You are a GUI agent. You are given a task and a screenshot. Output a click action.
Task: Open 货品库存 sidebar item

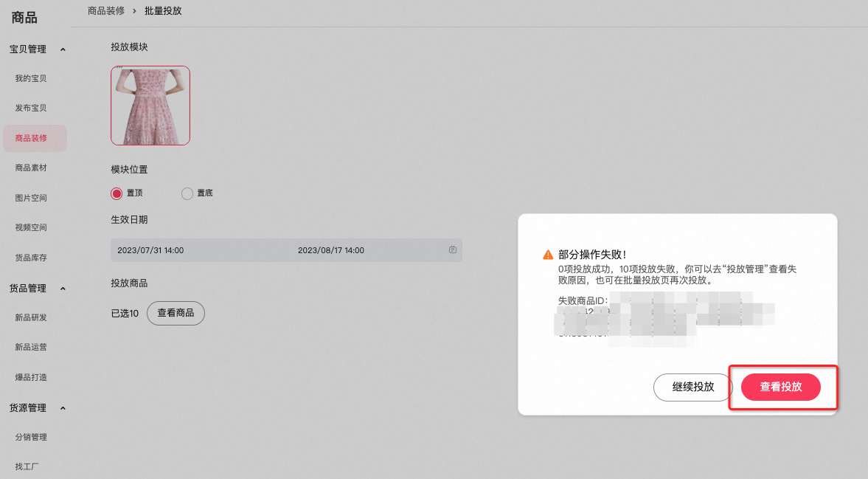(31, 258)
